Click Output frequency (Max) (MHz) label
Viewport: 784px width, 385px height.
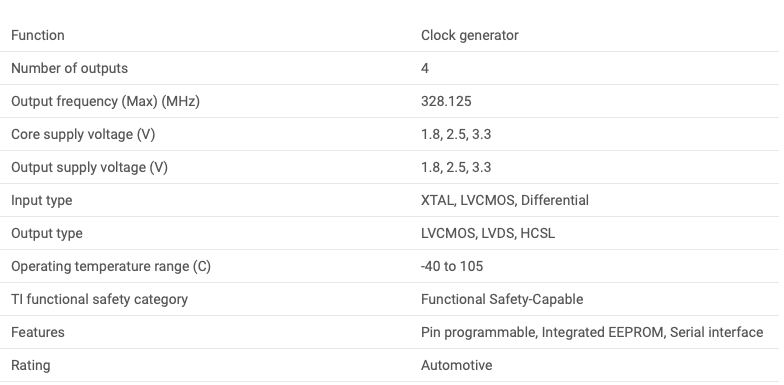click(x=106, y=102)
